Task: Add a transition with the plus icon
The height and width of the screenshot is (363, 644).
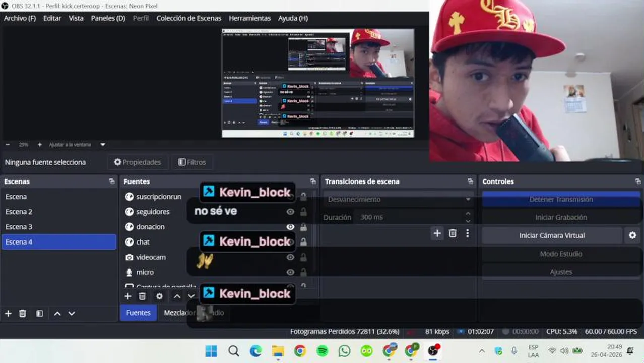Action: point(437,233)
